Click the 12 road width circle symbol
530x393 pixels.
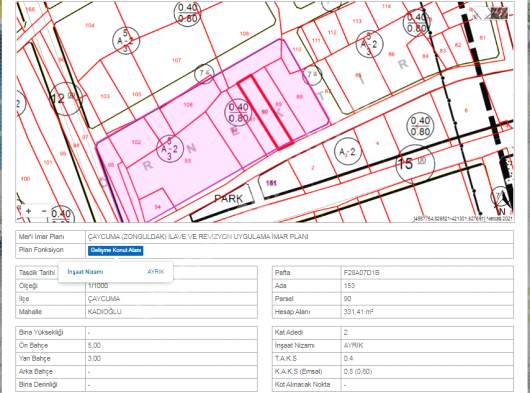[x=65, y=99]
